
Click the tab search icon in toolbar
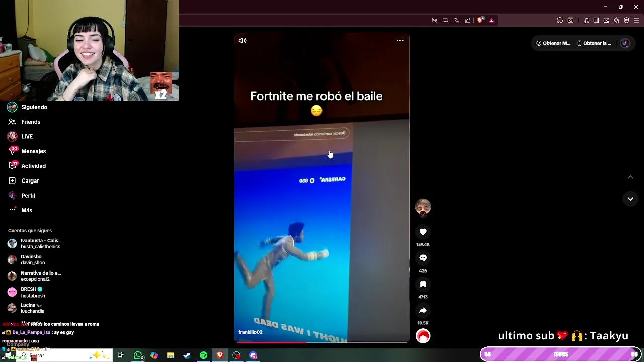click(x=570, y=20)
